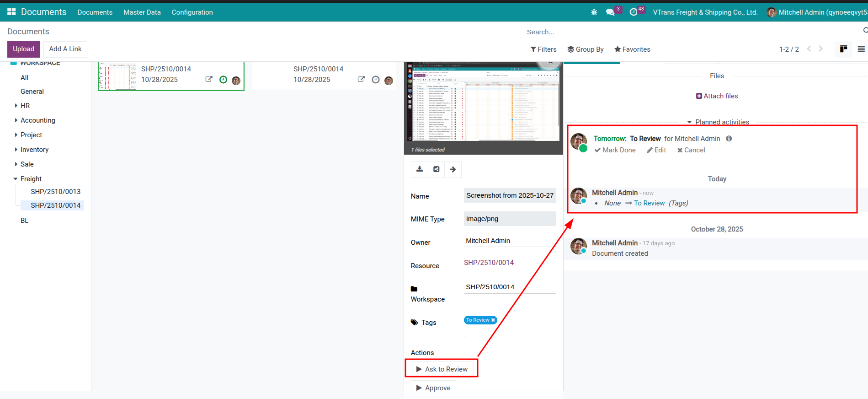
Task: Remove the To Review tag
Action: point(493,320)
